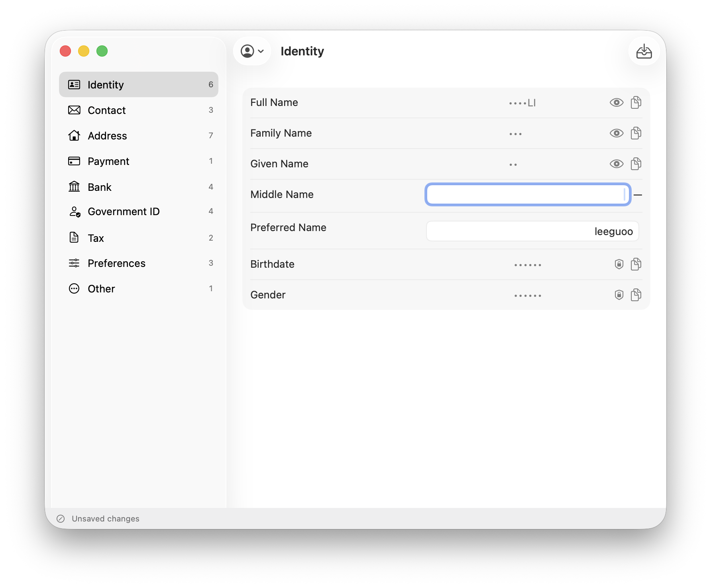This screenshot has width=711, height=588.
Task: Click the Identity page title
Action: 302,51
